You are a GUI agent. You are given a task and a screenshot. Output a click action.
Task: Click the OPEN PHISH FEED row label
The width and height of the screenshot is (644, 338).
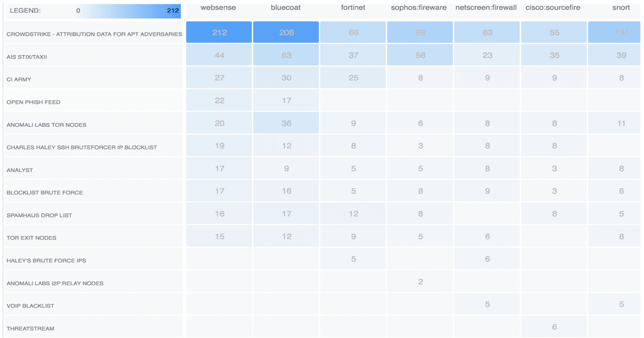[x=33, y=102]
